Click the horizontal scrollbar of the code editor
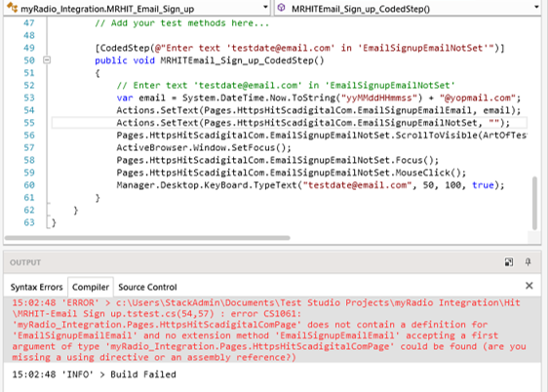The image size is (548, 392). (x=147, y=238)
